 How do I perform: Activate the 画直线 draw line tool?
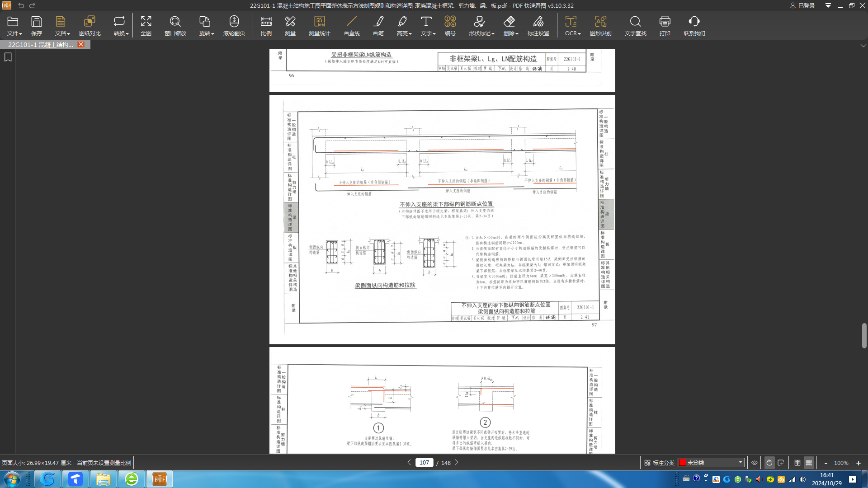[351, 25]
